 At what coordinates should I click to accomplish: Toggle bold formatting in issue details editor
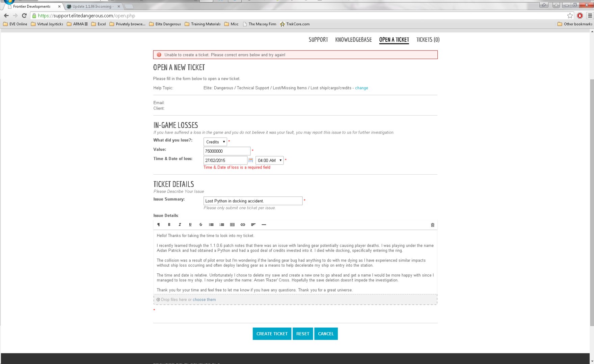pyautogui.click(x=169, y=225)
